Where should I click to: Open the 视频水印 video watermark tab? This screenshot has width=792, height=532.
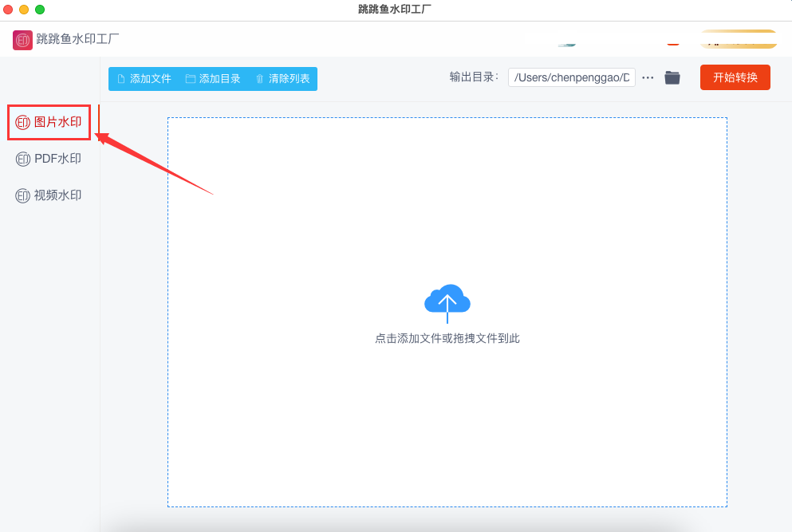click(x=49, y=195)
